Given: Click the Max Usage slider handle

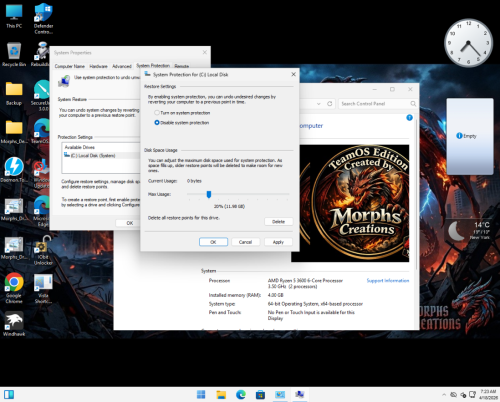Looking at the screenshot, I should pos(209,194).
